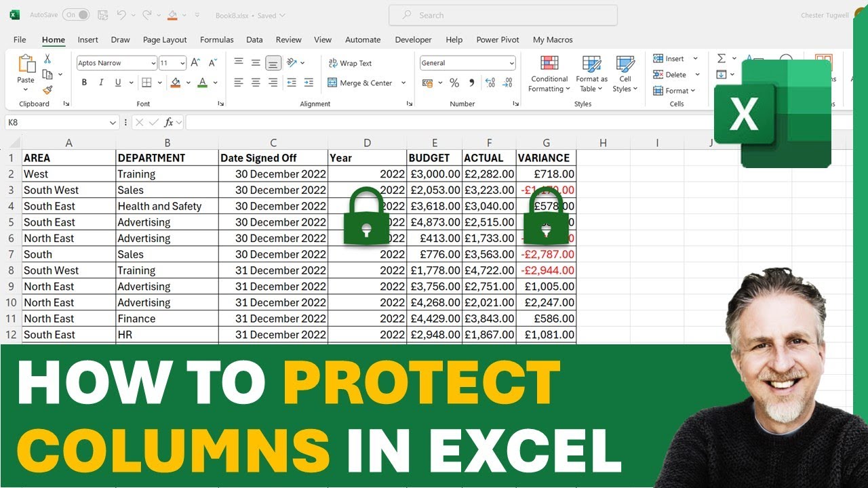The width and height of the screenshot is (868, 488).
Task: Click the Insert Function fx icon
Action: pos(170,123)
